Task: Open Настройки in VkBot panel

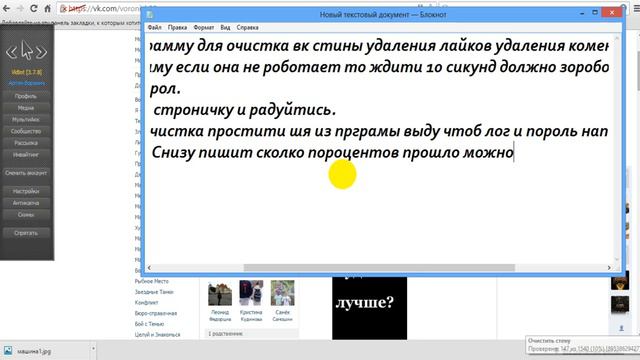Action: [x=26, y=191]
